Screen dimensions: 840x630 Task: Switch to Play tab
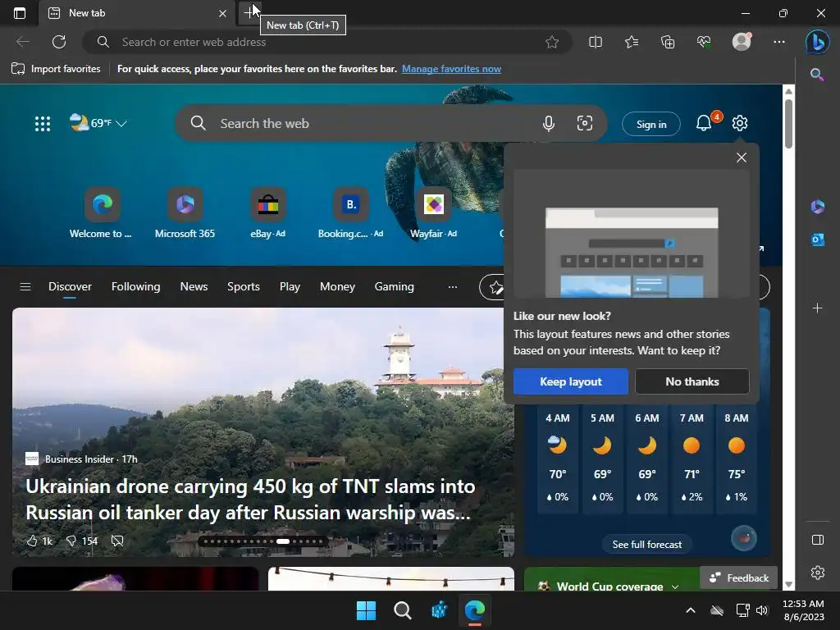coord(290,286)
